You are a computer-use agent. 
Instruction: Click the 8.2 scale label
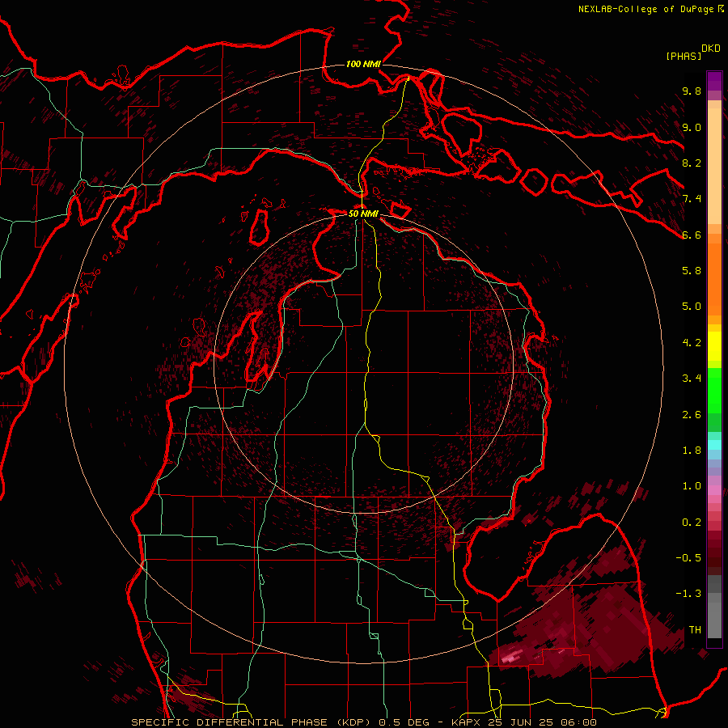pyautogui.click(x=692, y=163)
